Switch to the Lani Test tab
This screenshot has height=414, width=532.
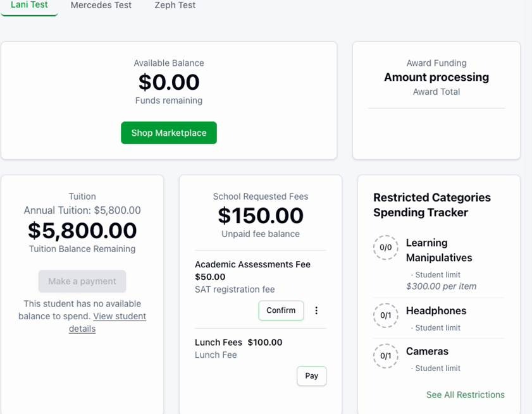tap(29, 5)
